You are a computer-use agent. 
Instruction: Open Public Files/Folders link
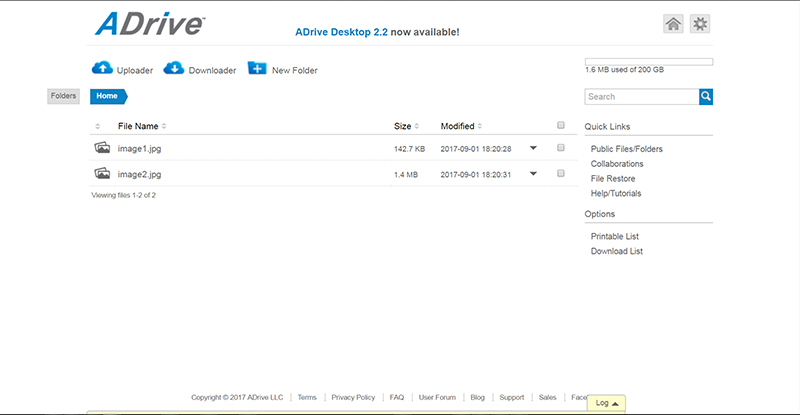point(627,149)
